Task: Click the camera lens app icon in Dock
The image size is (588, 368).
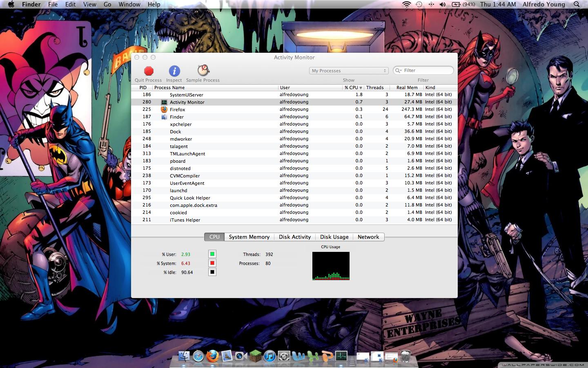Action: point(241,356)
